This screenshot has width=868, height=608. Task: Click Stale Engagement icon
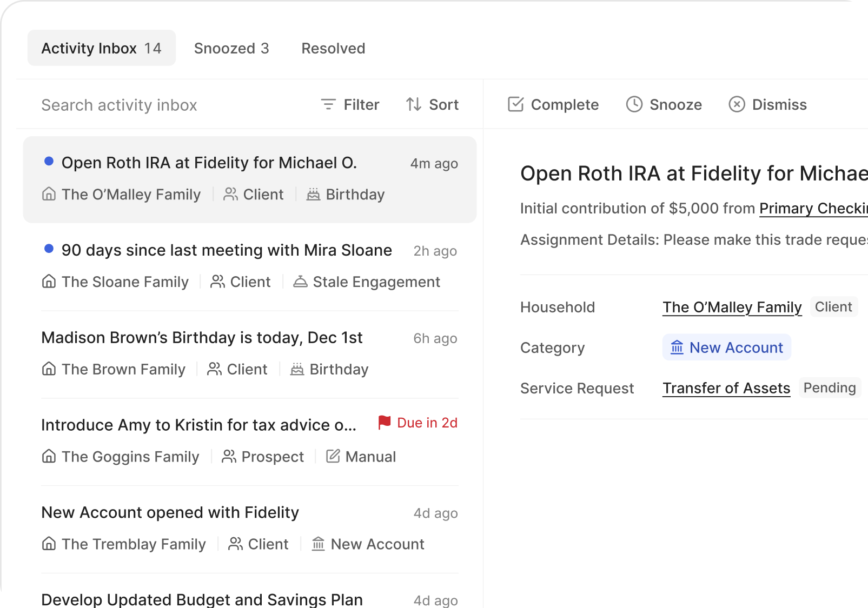(300, 282)
